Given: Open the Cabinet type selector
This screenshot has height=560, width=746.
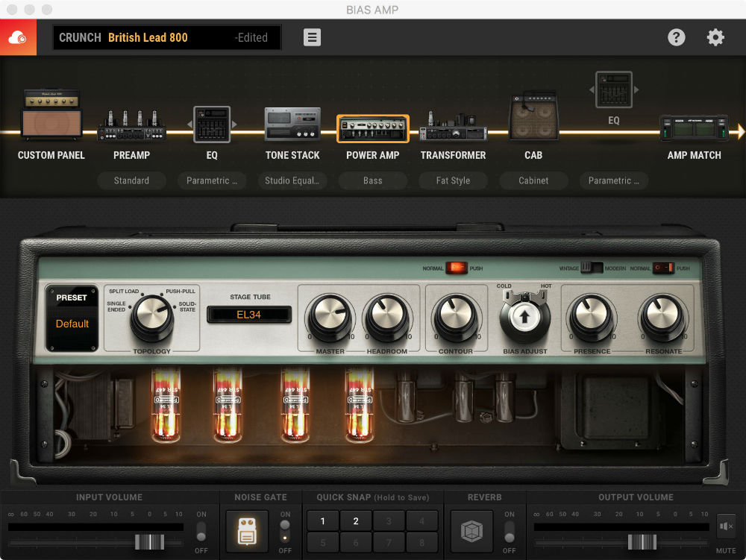Looking at the screenshot, I should click(533, 180).
